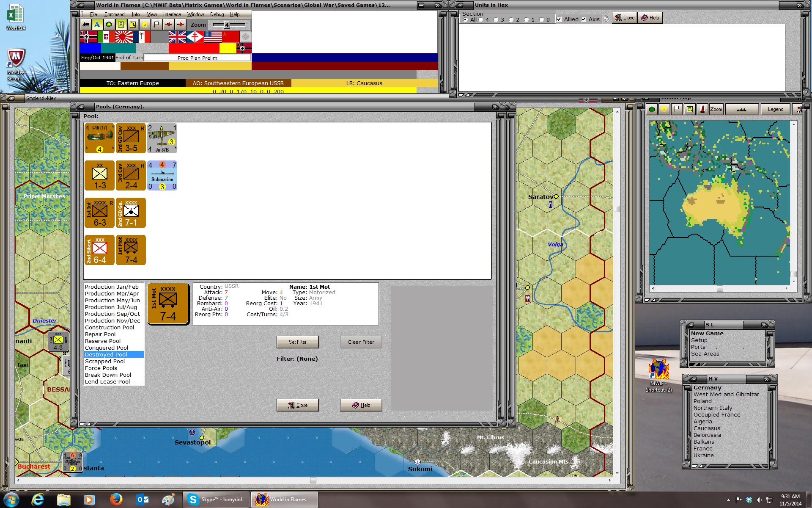Select the Free French cross of Lorraine flag
The image size is (812, 508).
pos(195,37)
